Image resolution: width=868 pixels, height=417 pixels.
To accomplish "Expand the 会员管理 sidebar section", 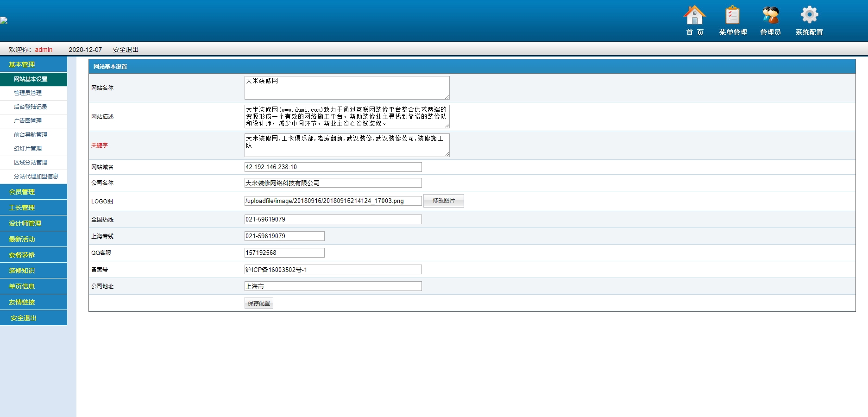I will 33,191.
